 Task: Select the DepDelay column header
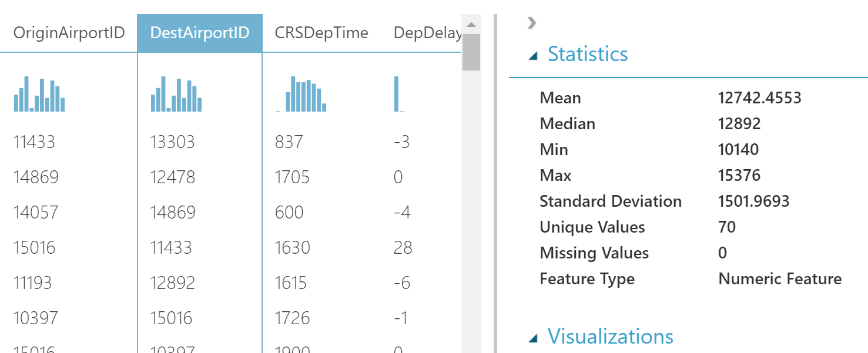pyautogui.click(x=427, y=33)
